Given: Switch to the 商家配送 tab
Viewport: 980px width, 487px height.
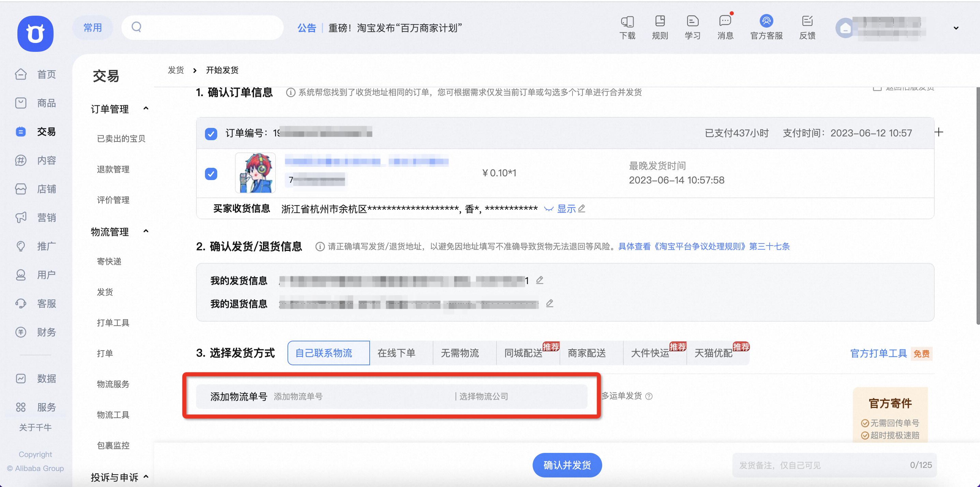Looking at the screenshot, I should click(x=592, y=353).
